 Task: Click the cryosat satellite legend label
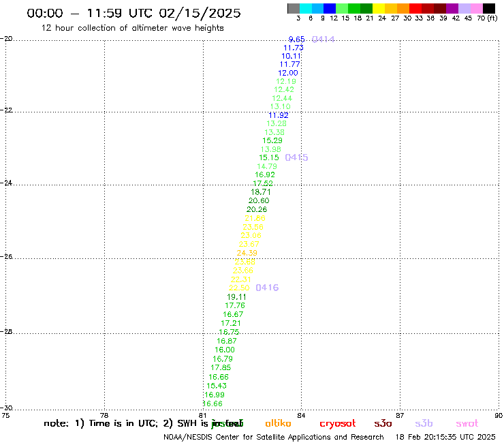pyautogui.click(x=338, y=423)
